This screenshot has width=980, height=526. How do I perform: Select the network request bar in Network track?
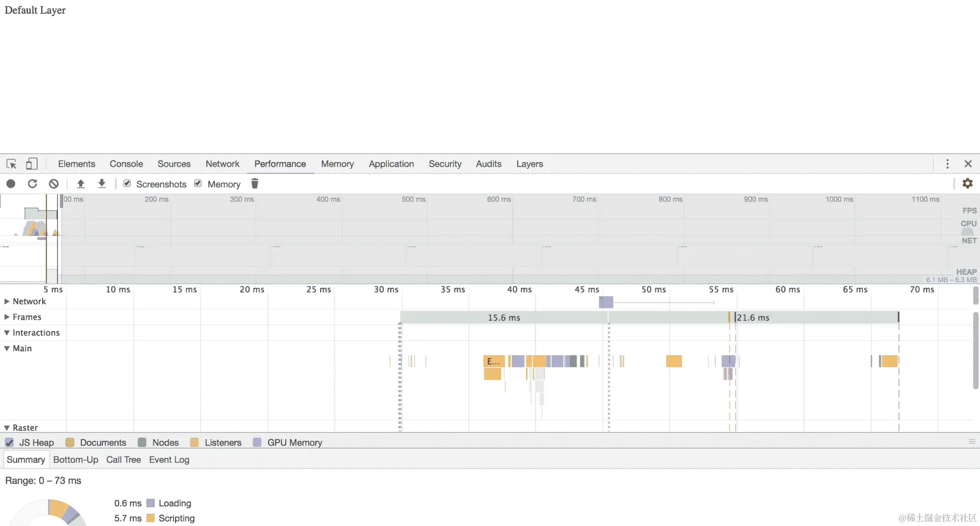(606, 302)
